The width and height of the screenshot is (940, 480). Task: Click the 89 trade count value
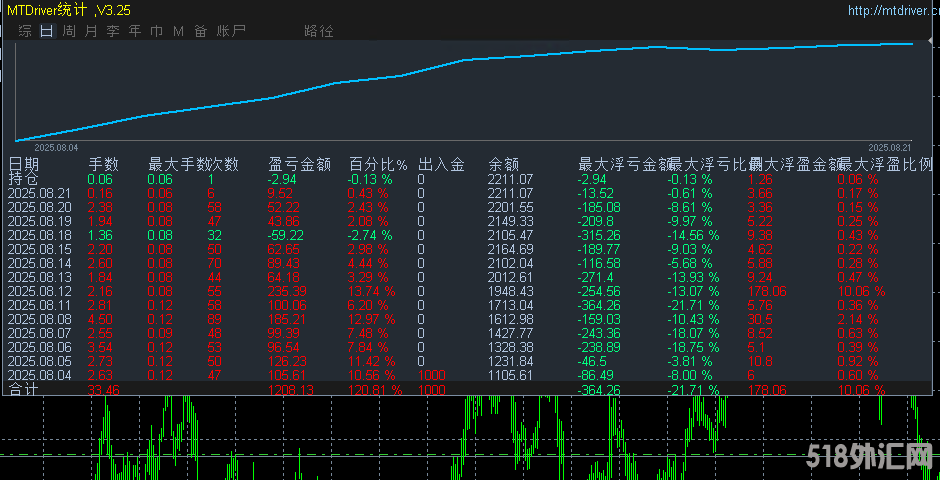[x=215, y=319]
